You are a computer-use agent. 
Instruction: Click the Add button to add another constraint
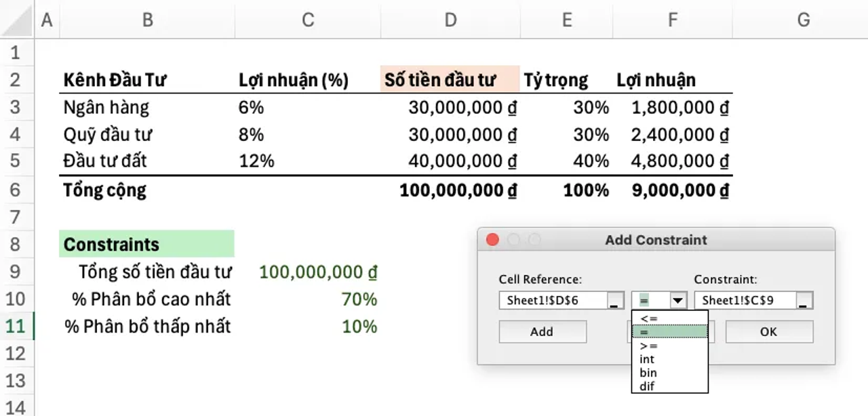541,331
